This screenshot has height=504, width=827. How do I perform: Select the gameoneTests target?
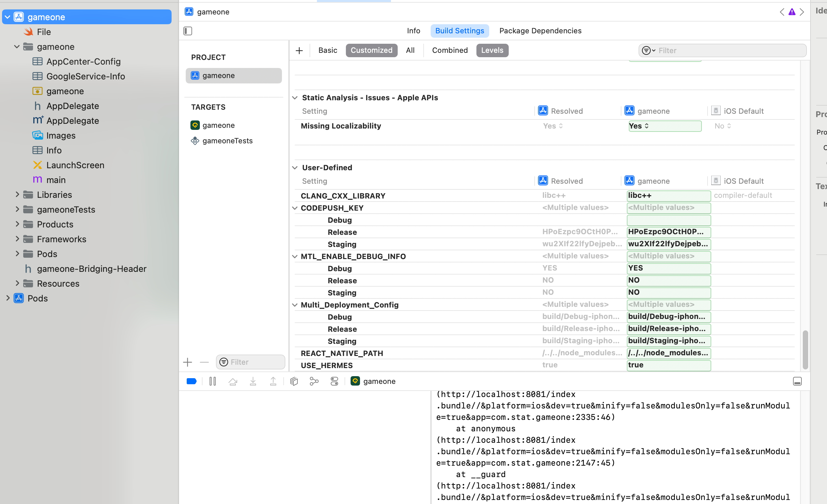[x=227, y=141]
